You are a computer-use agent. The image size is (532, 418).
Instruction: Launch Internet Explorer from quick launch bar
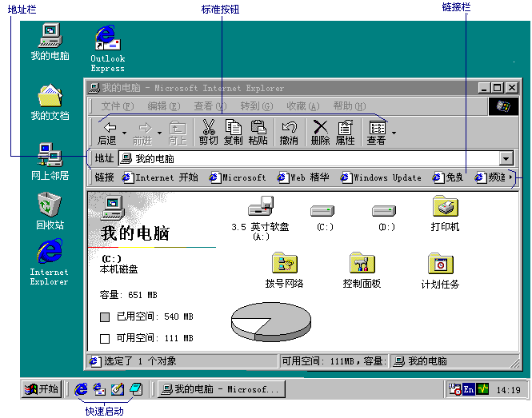tap(81, 389)
